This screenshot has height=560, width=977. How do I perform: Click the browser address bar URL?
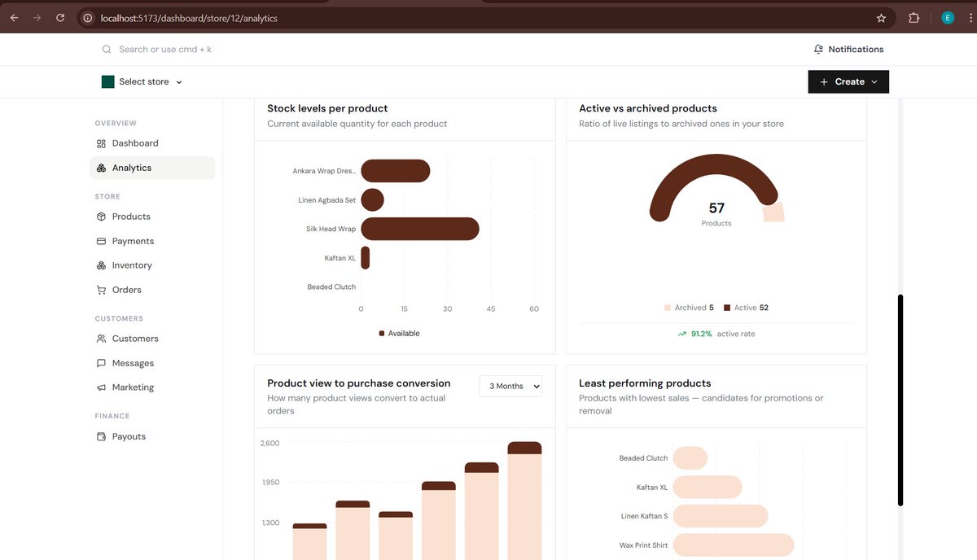[189, 18]
